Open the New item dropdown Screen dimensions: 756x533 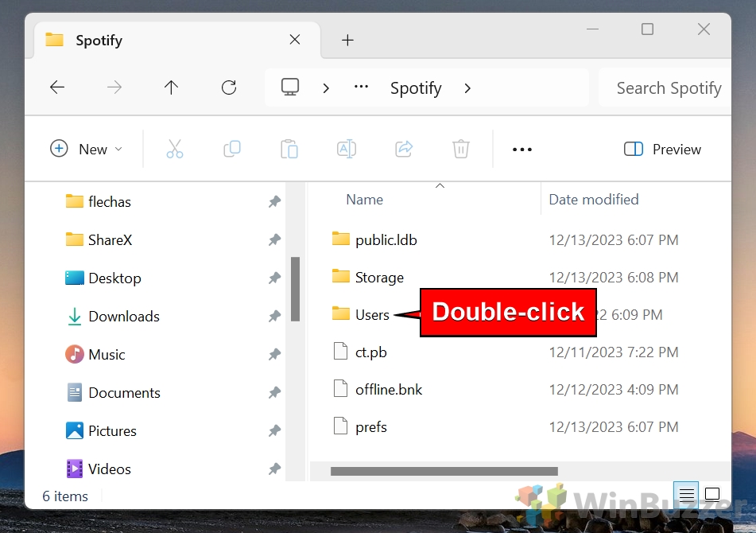(x=87, y=149)
